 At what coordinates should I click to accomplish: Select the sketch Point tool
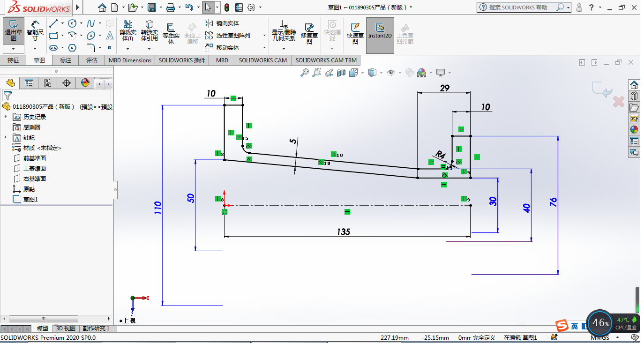[110, 47]
